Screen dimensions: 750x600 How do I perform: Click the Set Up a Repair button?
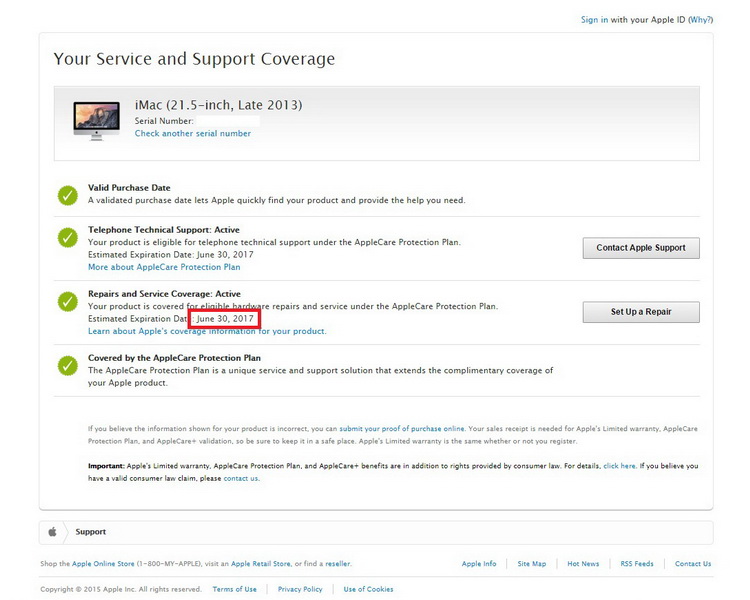[x=641, y=312]
